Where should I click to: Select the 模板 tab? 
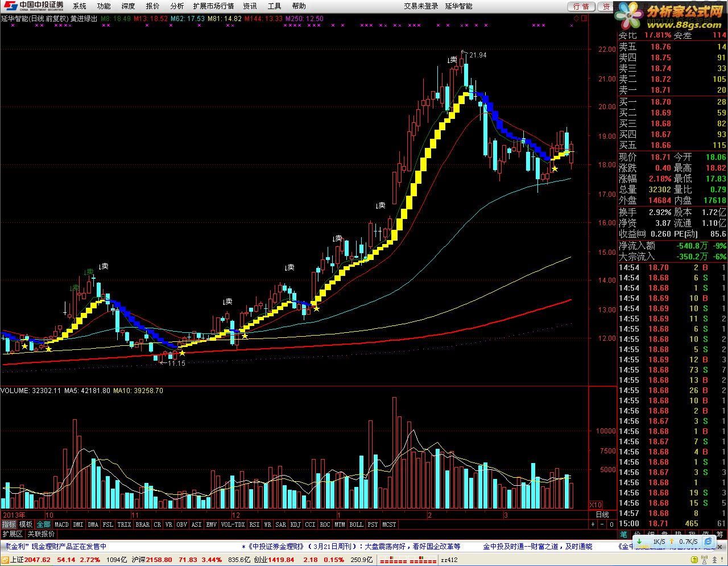[x=26, y=524]
